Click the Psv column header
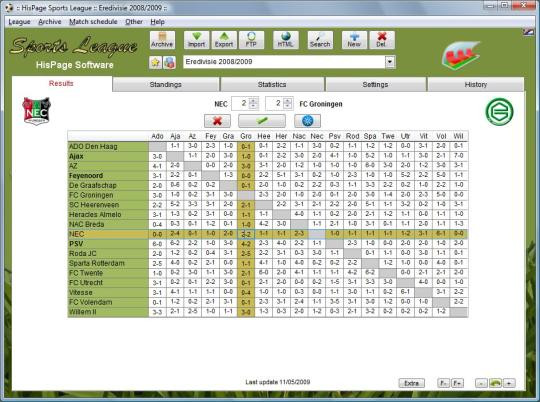 pos(334,136)
